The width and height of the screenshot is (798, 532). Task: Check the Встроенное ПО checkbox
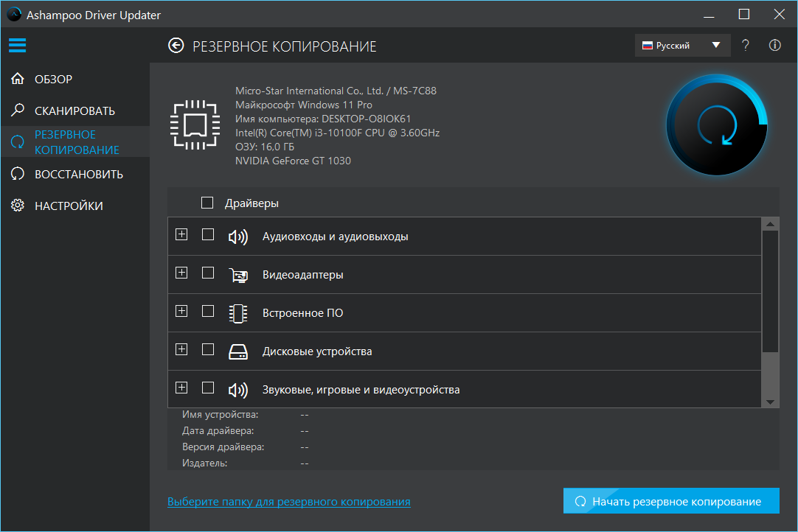(x=208, y=311)
